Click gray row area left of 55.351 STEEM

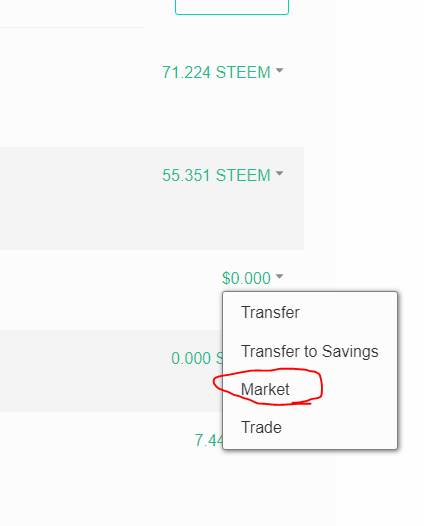[81, 198]
